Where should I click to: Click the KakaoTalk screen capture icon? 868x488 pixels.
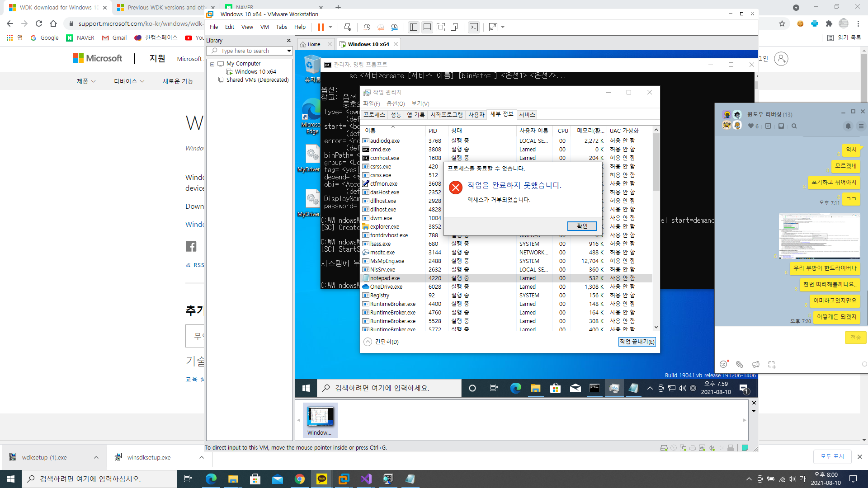pos(772,364)
